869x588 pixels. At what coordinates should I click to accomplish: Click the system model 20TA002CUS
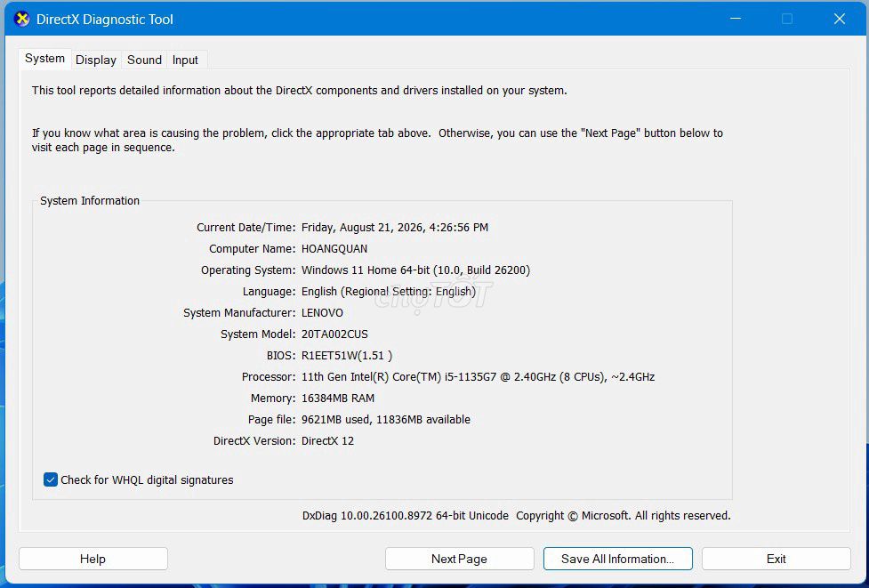tap(334, 334)
